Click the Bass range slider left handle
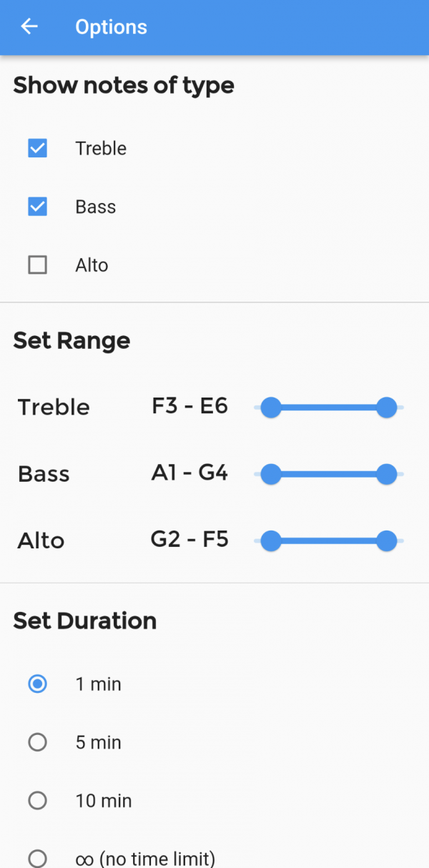This screenshot has width=429, height=868. pos(270,474)
